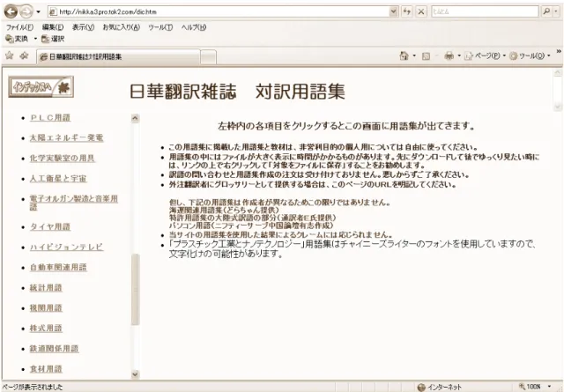This screenshot has height=392, width=564.
Task: Click the left frame scrollbar thumb
Action: [x=135, y=290]
